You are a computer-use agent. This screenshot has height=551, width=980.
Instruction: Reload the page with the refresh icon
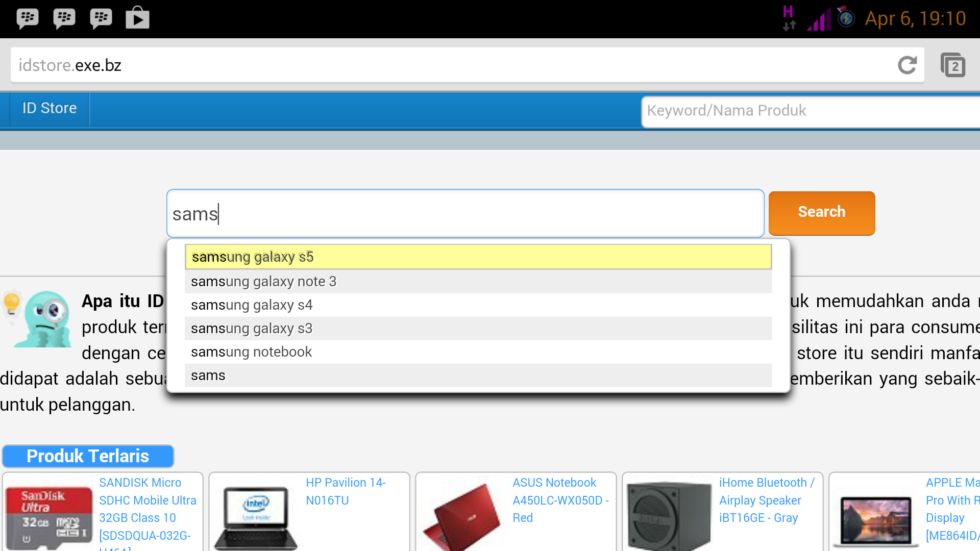[x=908, y=65]
